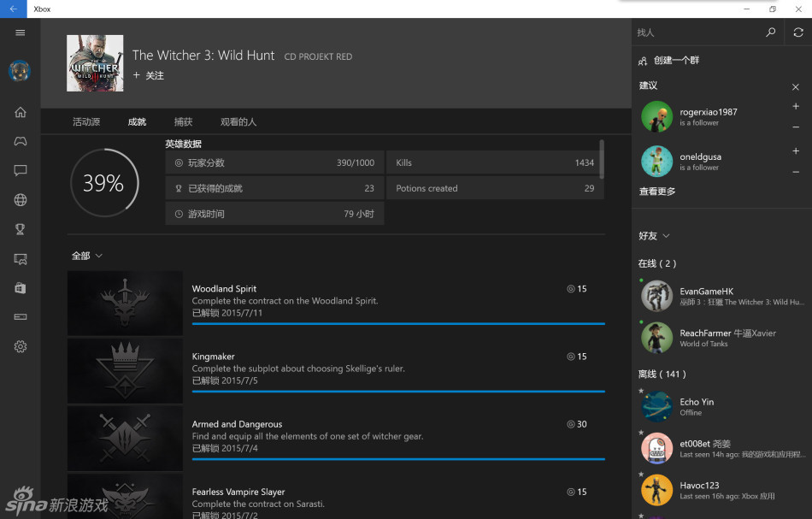812x519 pixels.
Task: Switch to the 捕获 tab
Action: (183, 121)
